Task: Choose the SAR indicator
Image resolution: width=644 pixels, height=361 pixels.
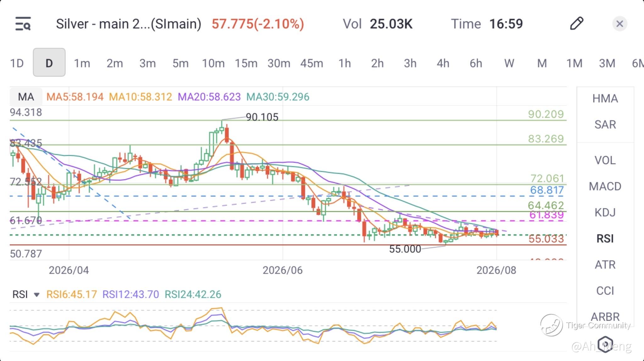Action: [605, 125]
